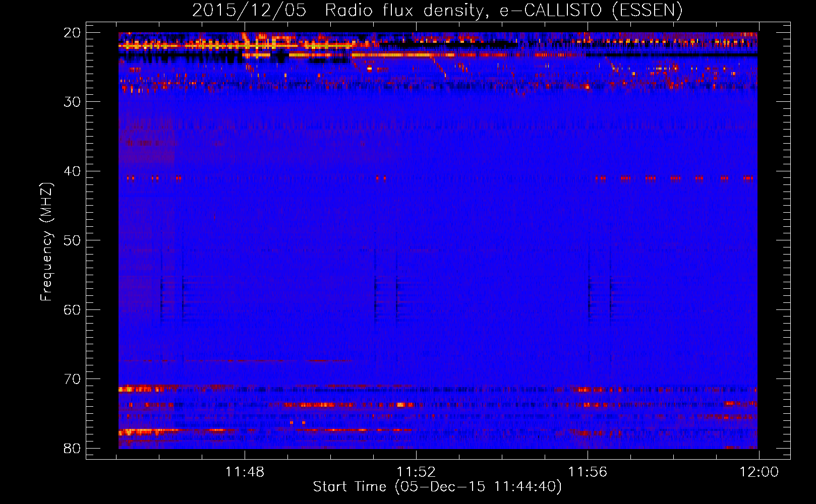The height and width of the screenshot is (504, 816).
Task: Click the 'Frequency (MHZ)' y-axis label
Action: point(46,242)
